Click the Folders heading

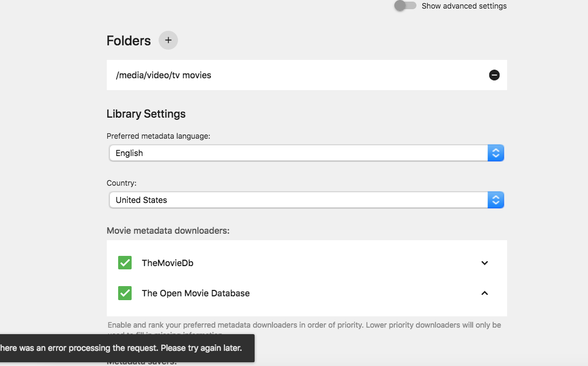(x=128, y=40)
